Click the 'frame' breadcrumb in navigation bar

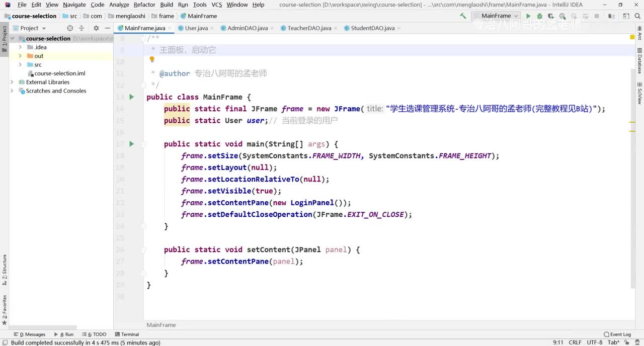tap(163, 16)
